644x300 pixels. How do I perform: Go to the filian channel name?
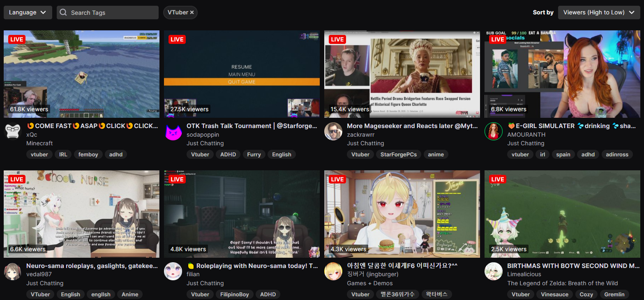[193, 275]
